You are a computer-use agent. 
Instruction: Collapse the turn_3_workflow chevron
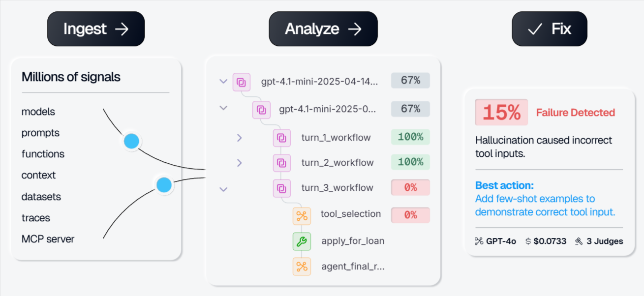[223, 188]
